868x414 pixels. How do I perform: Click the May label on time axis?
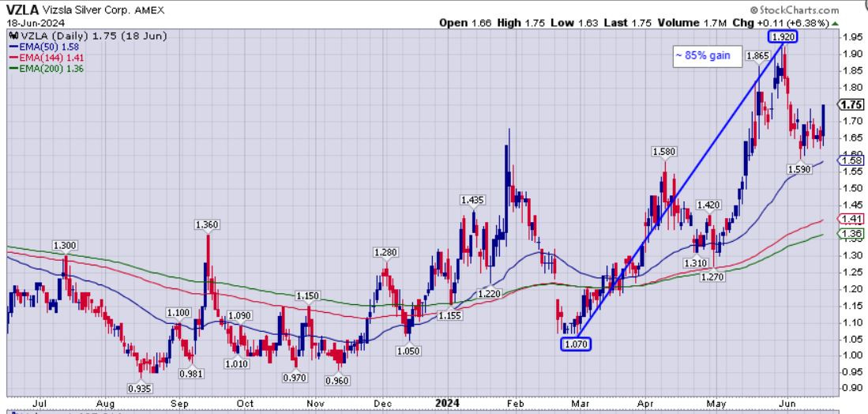pos(717,404)
